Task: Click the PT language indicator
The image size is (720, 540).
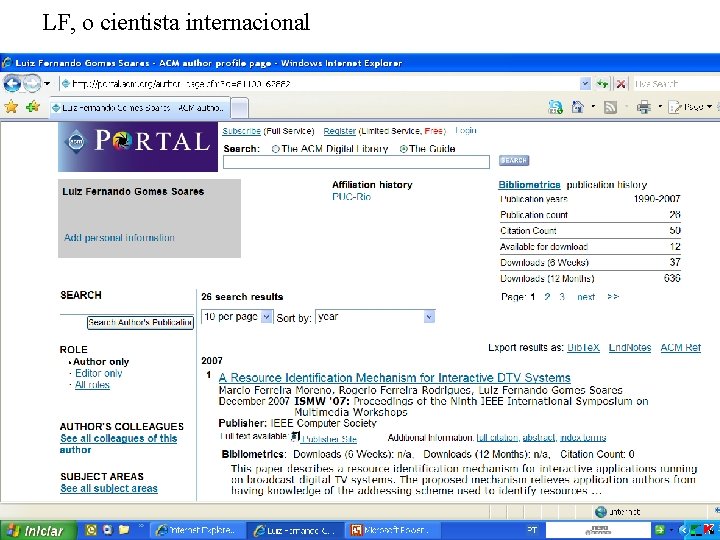Action: coord(532,530)
